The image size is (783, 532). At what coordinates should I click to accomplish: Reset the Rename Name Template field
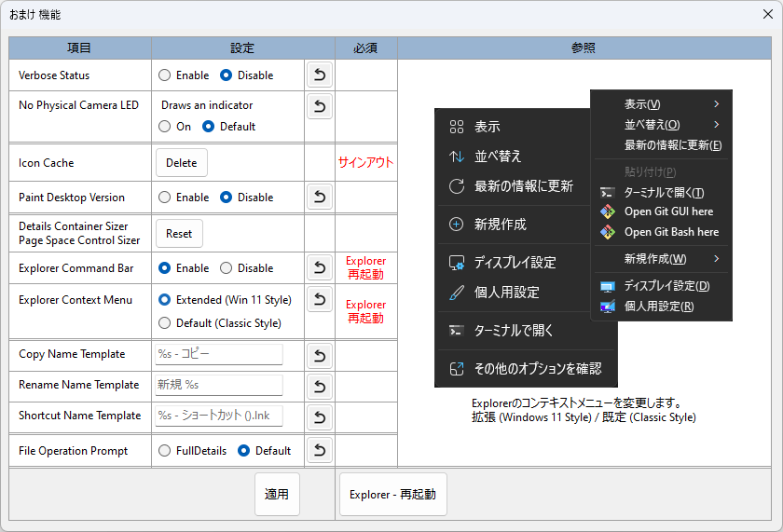[x=320, y=386]
